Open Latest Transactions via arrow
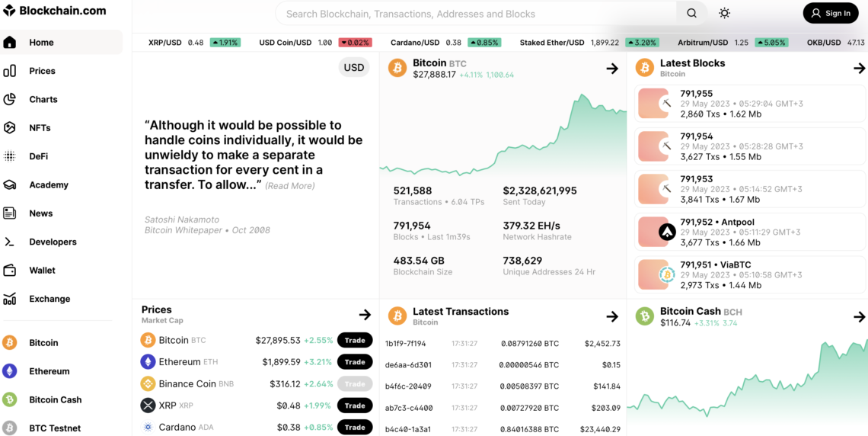The height and width of the screenshot is (436, 868). coord(611,316)
